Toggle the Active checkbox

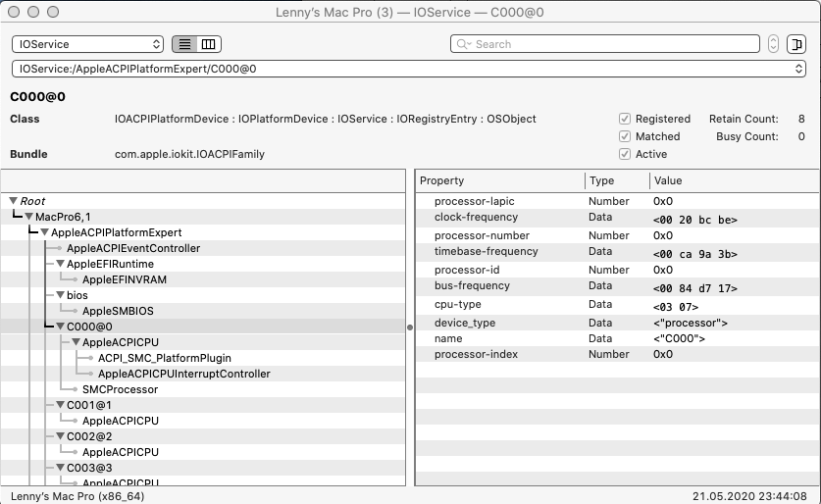coord(624,154)
